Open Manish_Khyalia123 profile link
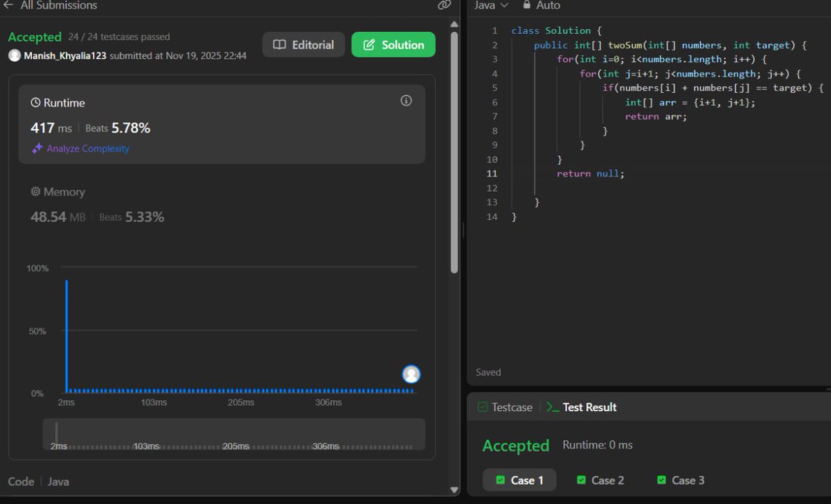The width and height of the screenshot is (831, 504). click(65, 55)
